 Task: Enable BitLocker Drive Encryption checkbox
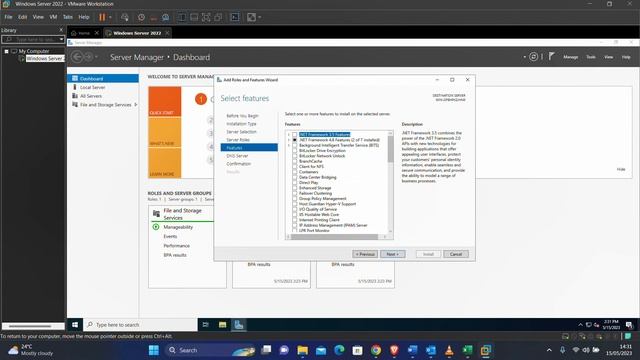click(295, 151)
